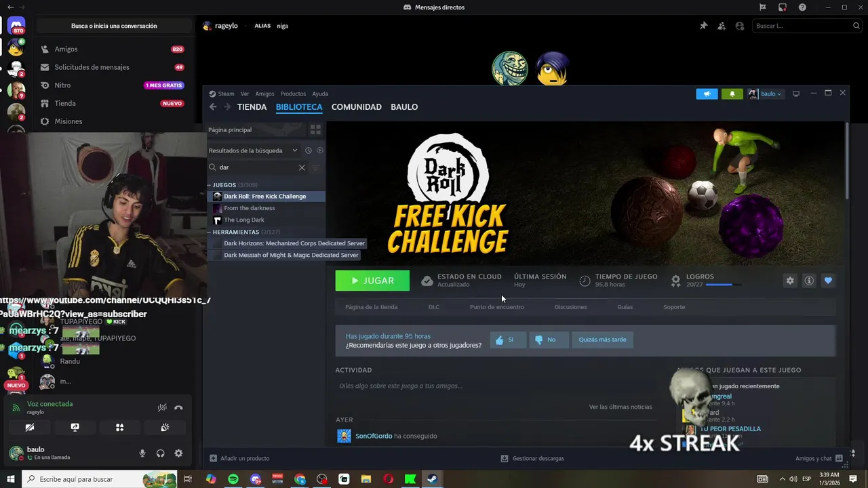Select From the darkness in library

[249, 208]
